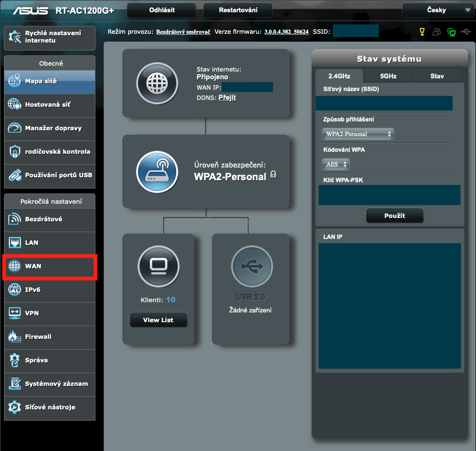This screenshot has height=451, width=476.
Task: Open the WAN settings section
Action: point(34,266)
